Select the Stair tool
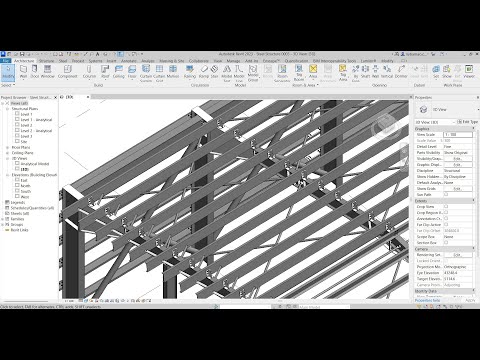Image resolution: width=480 pixels, height=360 pixels. coord(214,72)
